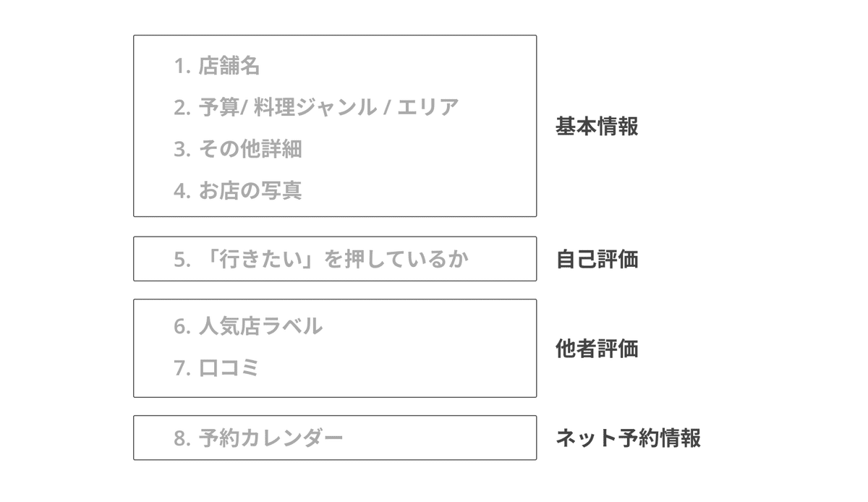Screen dimensions: 868x502
Task: Click the 基本情報 category label
Action: point(597,127)
